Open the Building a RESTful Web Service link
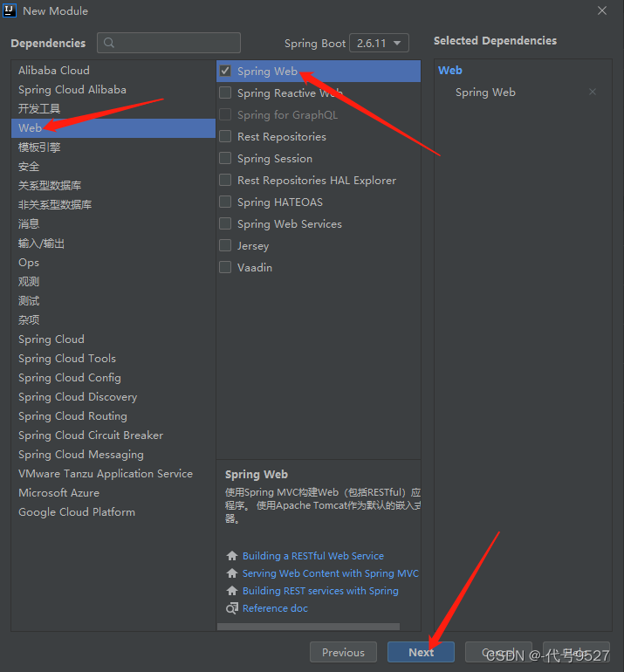The width and height of the screenshot is (624, 672). (x=312, y=556)
